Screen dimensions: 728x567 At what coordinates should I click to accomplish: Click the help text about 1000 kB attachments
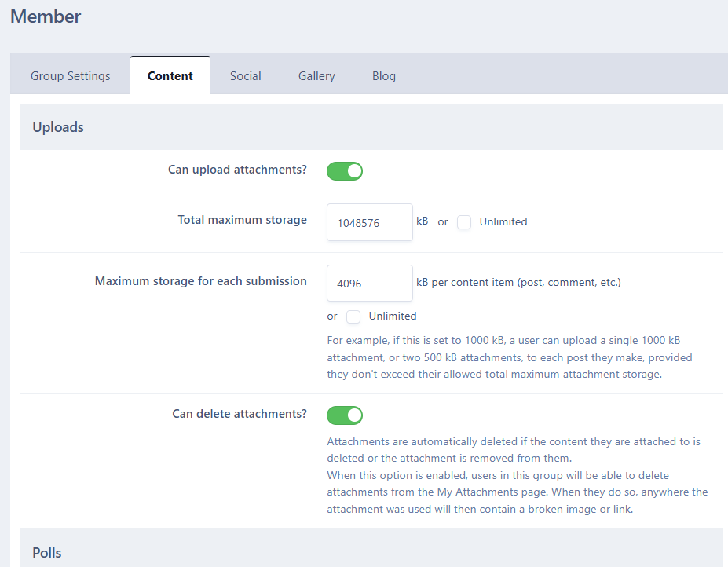[509, 357]
